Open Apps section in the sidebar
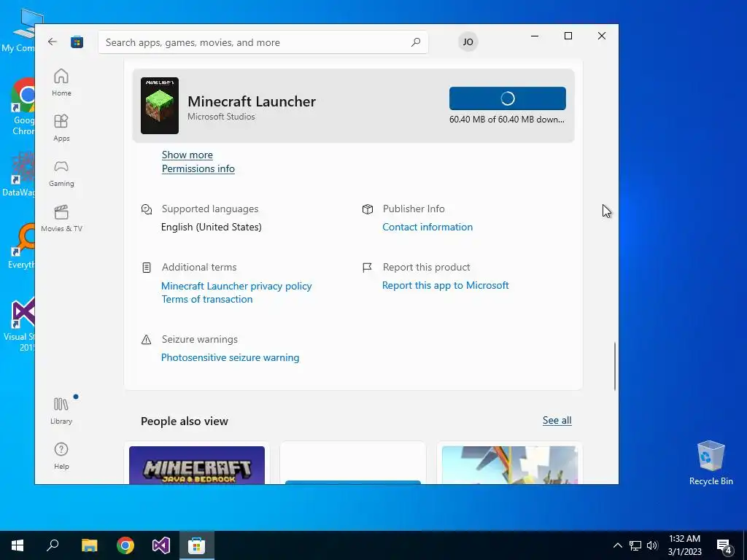Screen dimensions: 747x560 coord(61,128)
